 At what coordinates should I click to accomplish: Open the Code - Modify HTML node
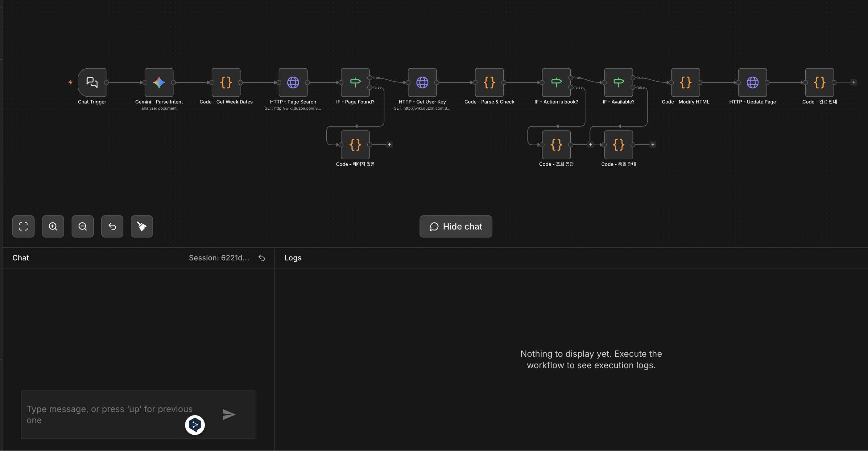pyautogui.click(x=685, y=82)
